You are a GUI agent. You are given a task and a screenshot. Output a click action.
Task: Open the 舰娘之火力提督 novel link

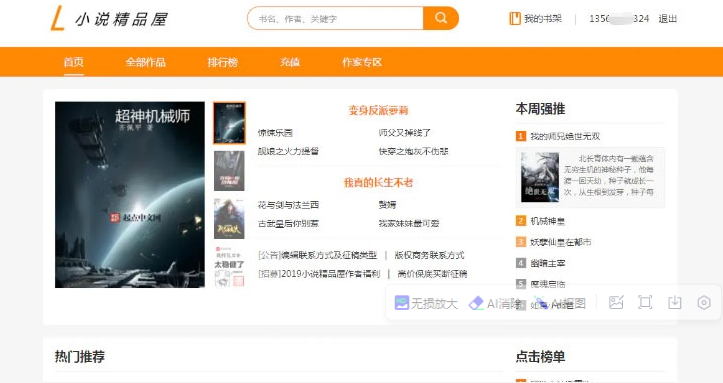[288, 151]
